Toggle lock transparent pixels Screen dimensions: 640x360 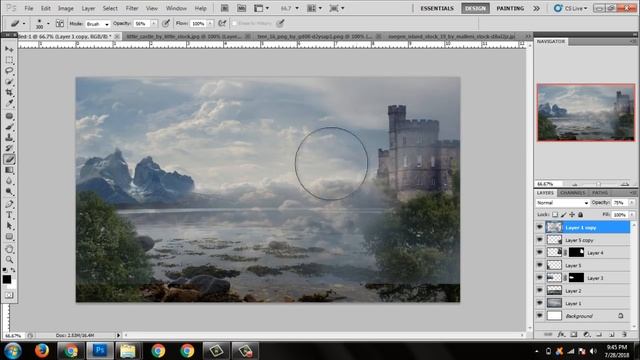pos(555,214)
